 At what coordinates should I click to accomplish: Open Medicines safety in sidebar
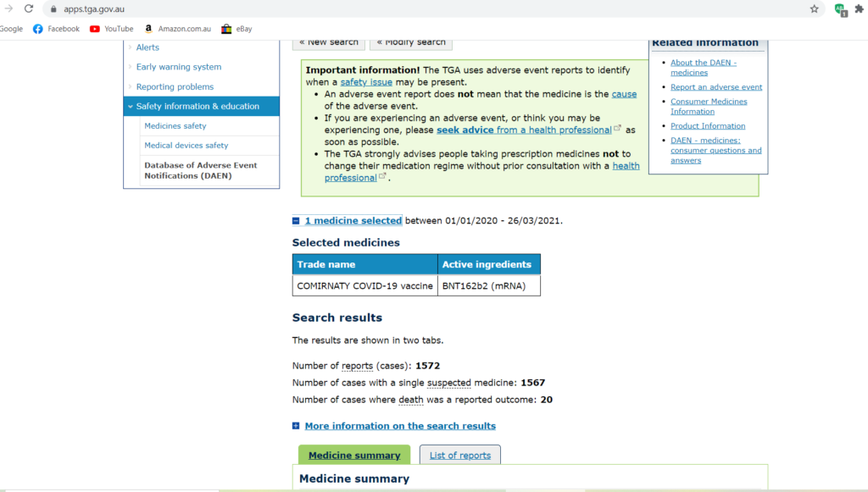click(x=175, y=126)
